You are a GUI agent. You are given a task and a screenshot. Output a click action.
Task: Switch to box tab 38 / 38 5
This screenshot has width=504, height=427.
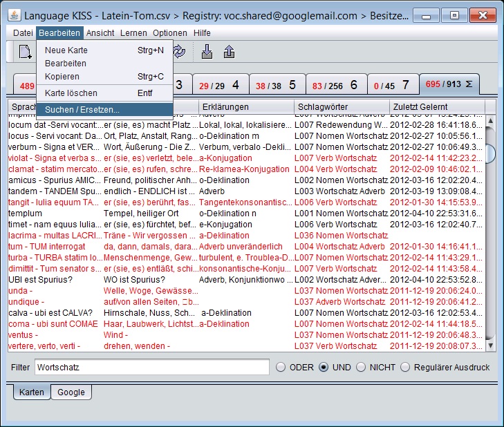click(x=277, y=85)
